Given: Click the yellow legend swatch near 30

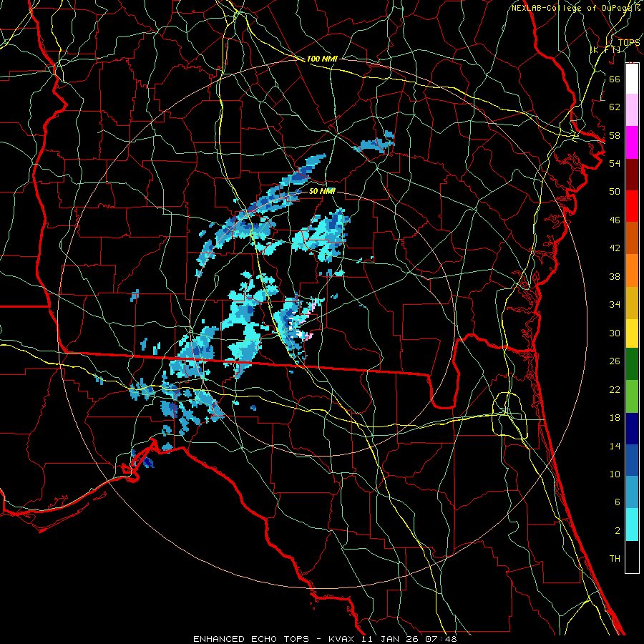Looking at the screenshot, I should (632, 333).
